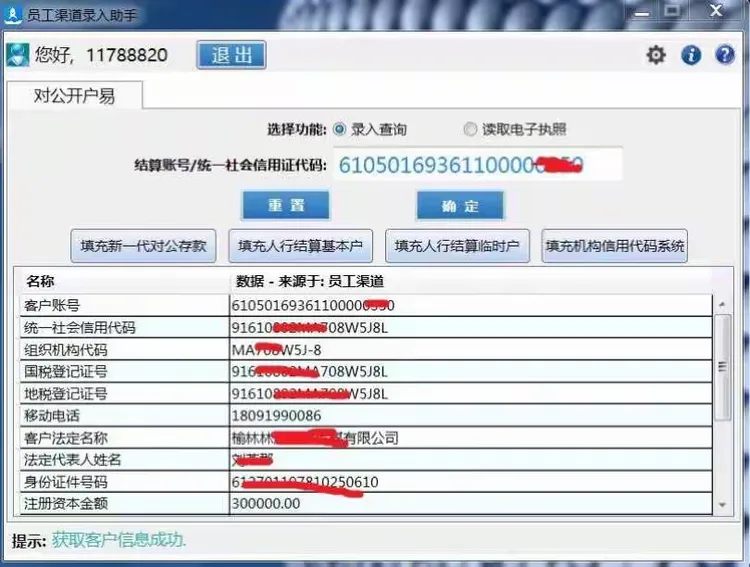The width and height of the screenshot is (750, 567).
Task: Click 填充机构信用代码系统 button
Action: coord(615,246)
